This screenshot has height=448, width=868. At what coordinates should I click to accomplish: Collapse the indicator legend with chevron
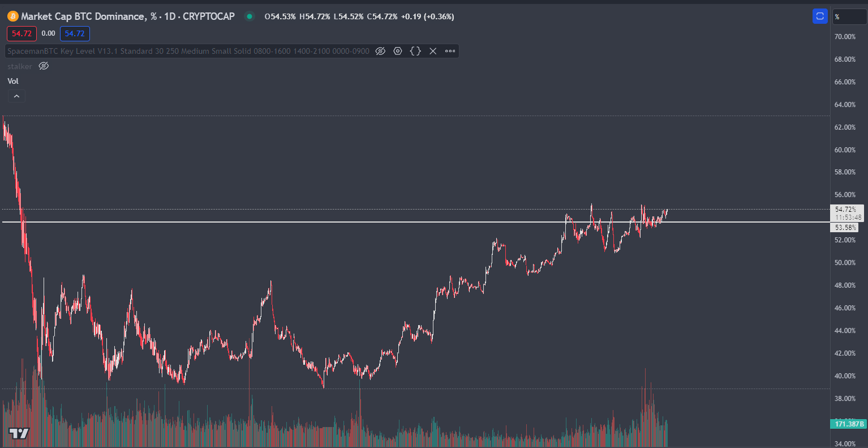16,96
